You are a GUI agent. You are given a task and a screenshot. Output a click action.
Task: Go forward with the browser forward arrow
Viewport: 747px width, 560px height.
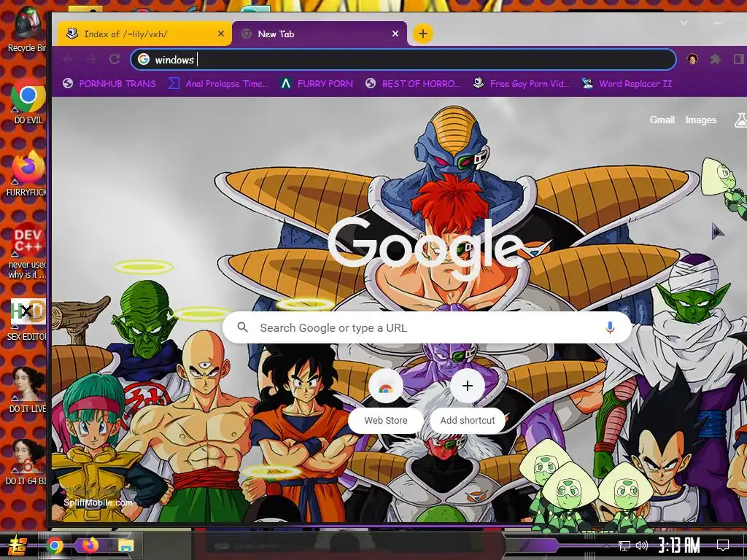point(91,60)
